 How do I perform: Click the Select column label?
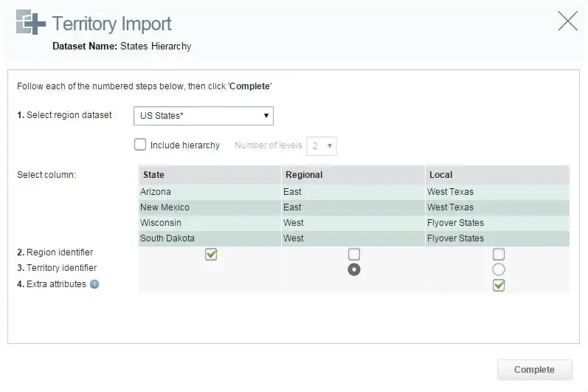tap(46, 175)
